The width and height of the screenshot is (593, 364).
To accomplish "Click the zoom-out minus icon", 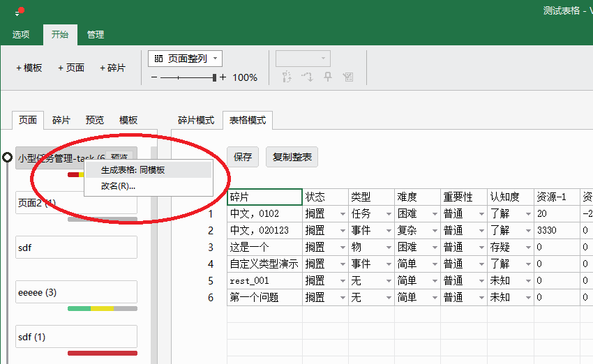I will 154,77.
